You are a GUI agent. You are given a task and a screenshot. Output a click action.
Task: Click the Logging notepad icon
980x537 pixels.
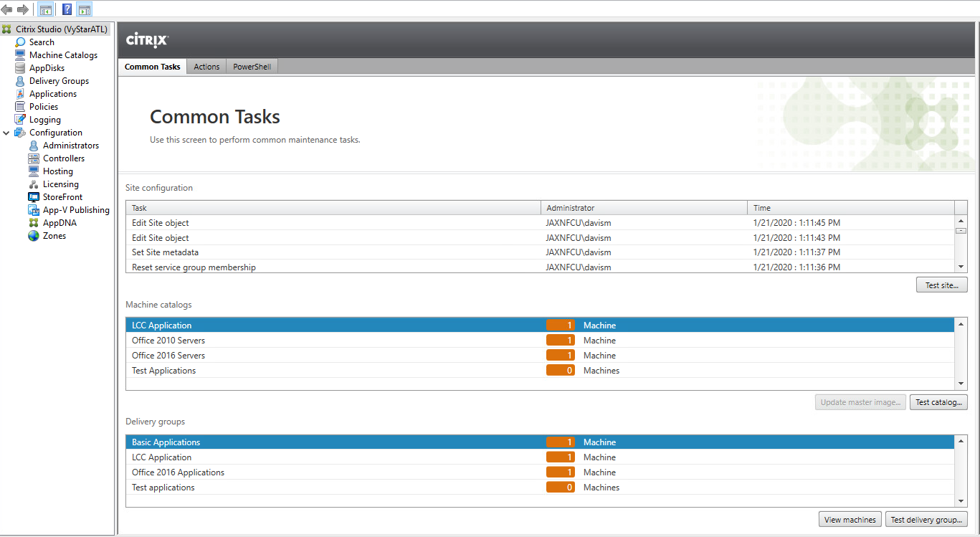20,120
